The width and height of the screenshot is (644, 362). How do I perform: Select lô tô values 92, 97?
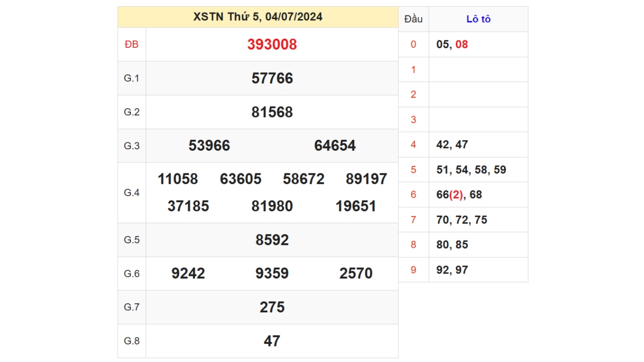click(452, 270)
